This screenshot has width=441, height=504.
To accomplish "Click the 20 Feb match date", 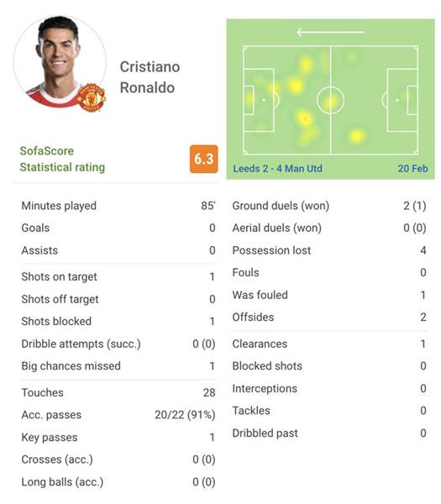I will [412, 169].
